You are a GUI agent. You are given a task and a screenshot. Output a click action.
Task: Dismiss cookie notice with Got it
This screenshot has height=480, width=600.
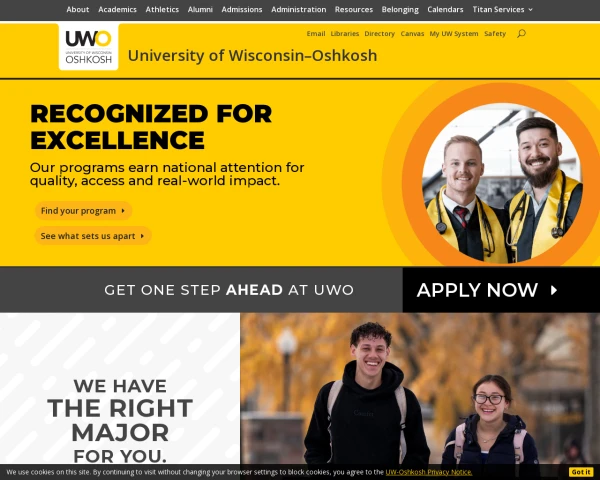click(x=581, y=472)
